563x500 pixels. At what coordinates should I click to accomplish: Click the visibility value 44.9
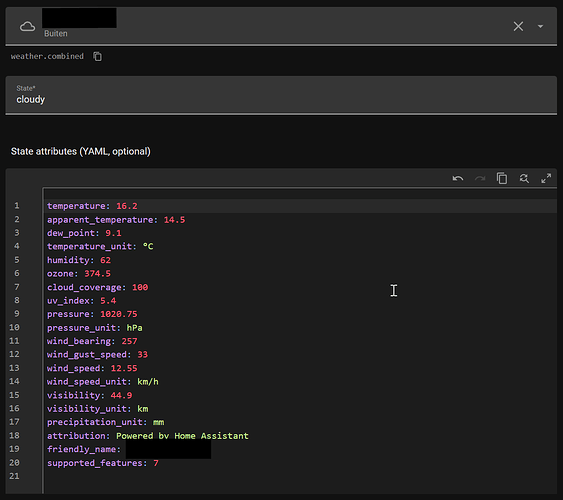[x=121, y=396]
